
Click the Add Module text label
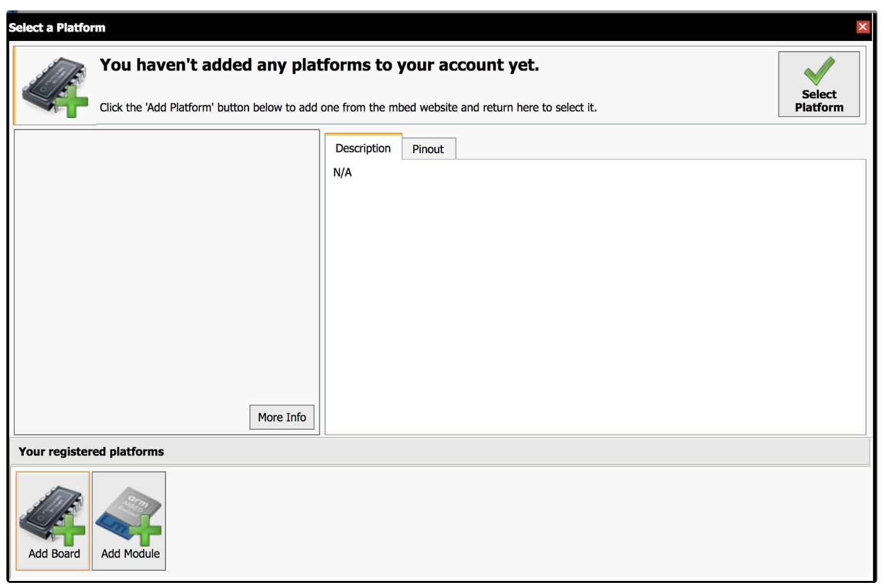pyautogui.click(x=130, y=554)
